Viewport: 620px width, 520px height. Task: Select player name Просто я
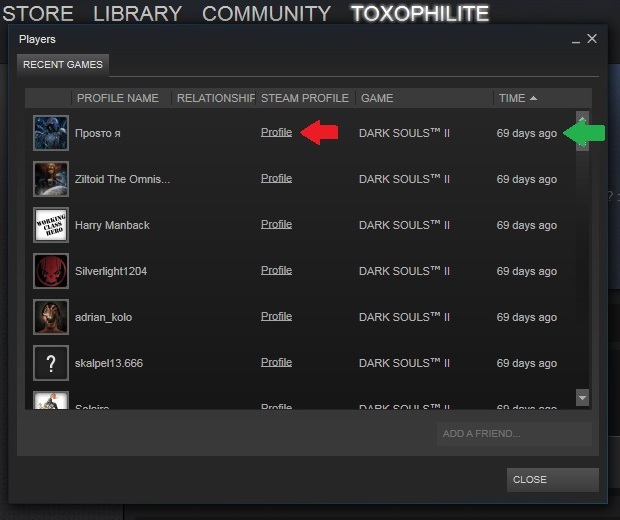point(98,133)
